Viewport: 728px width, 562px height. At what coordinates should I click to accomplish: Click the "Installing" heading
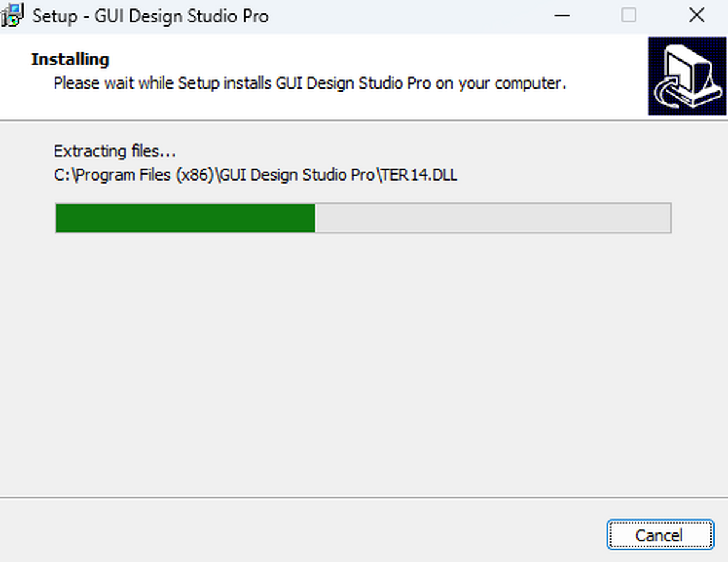point(70,59)
